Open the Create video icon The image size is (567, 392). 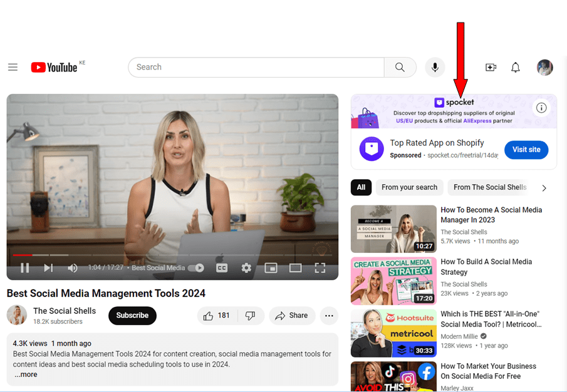tap(491, 67)
